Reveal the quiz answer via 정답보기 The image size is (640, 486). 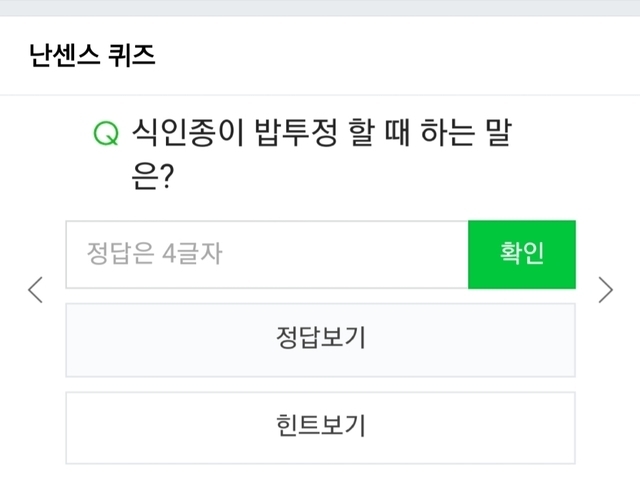tap(320, 339)
